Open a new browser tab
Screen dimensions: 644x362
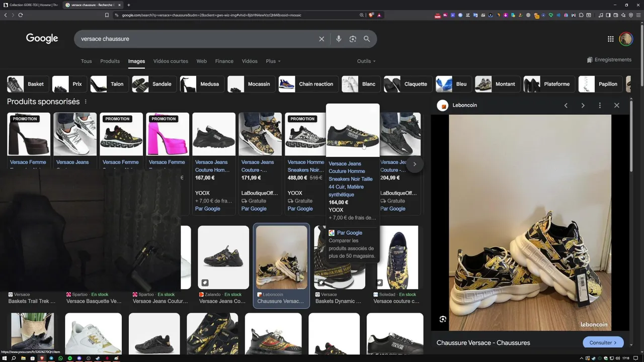click(129, 5)
